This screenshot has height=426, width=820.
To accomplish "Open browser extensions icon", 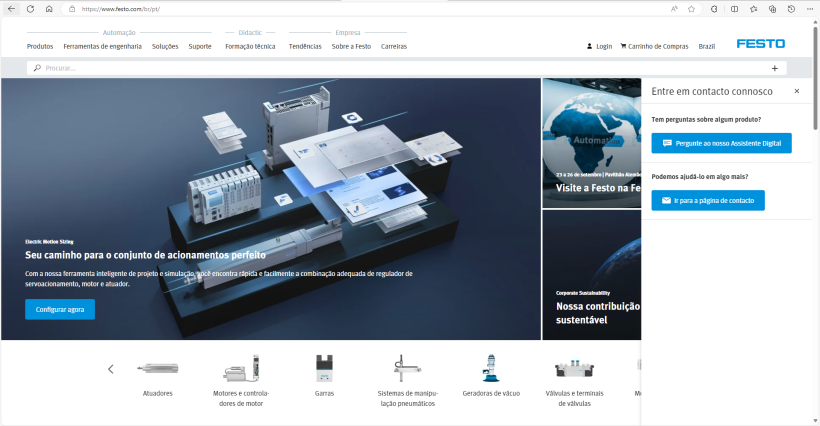I will (714, 9).
